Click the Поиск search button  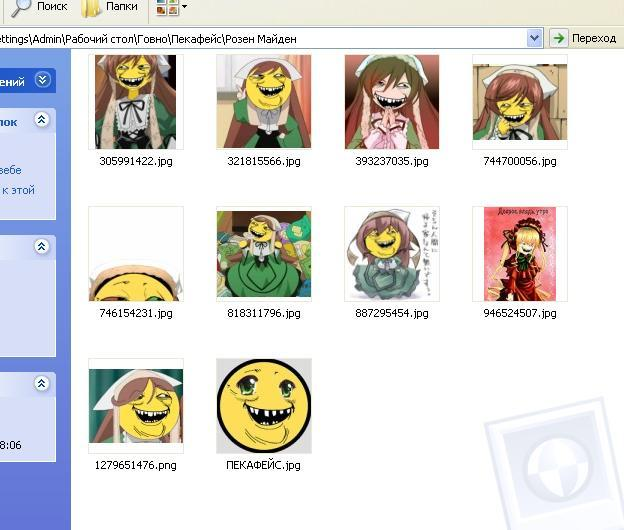[39, 7]
